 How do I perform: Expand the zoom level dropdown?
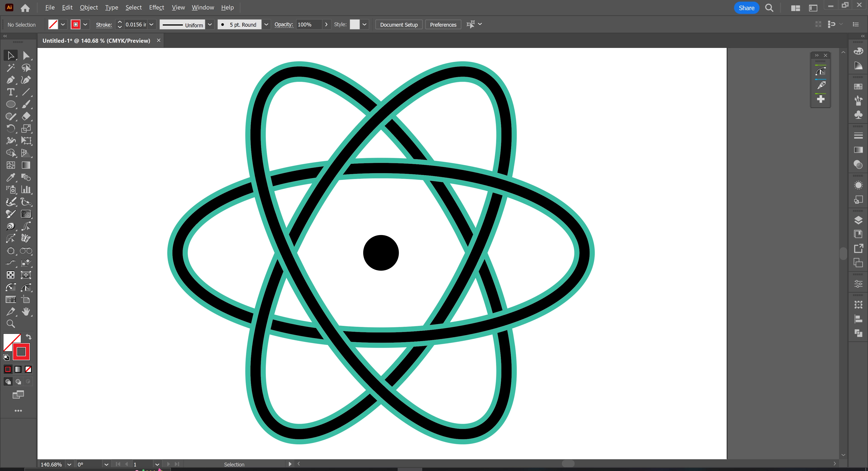(69, 464)
